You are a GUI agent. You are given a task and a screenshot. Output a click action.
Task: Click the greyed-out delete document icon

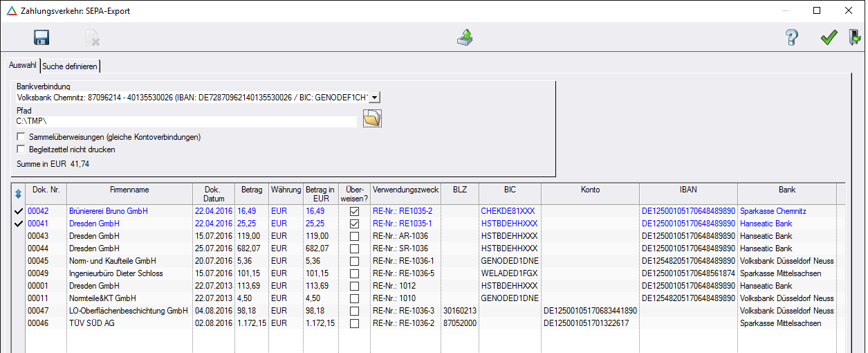[x=92, y=38]
